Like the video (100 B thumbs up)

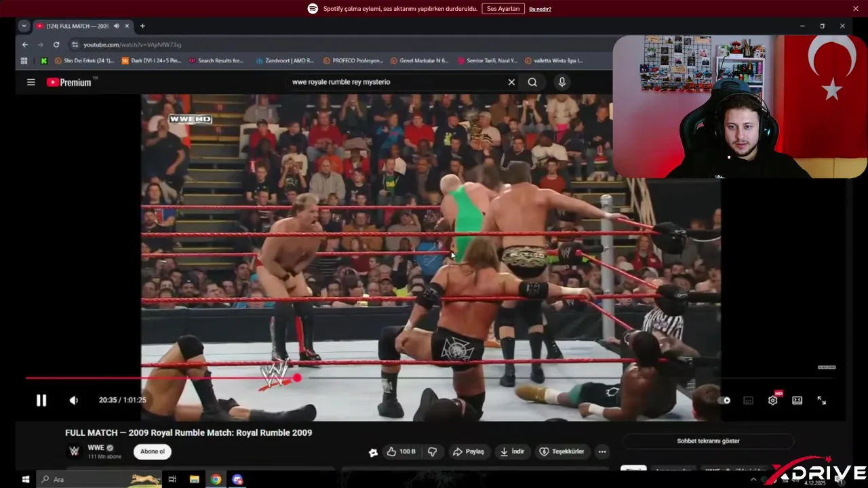click(x=401, y=451)
